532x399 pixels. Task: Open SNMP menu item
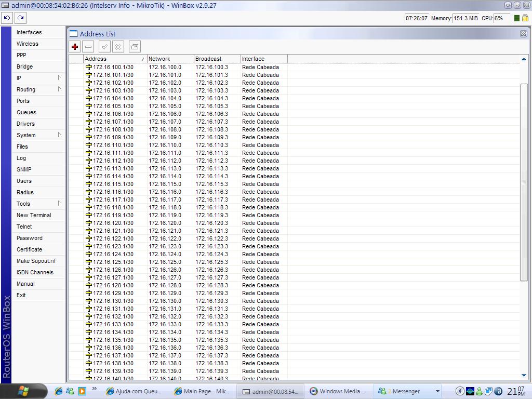click(38, 169)
